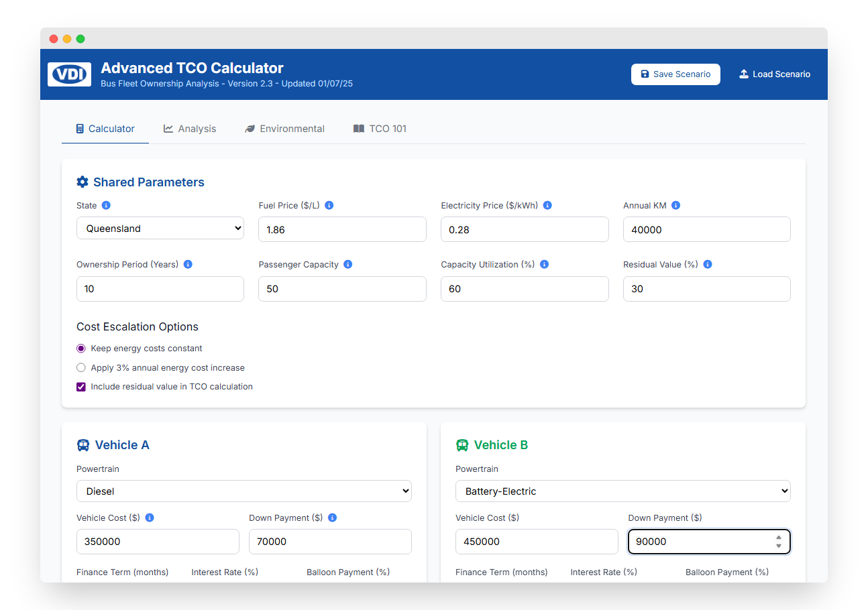The height and width of the screenshot is (610, 868).
Task: Click the Fuel Price field with 1.86
Action: click(x=342, y=229)
